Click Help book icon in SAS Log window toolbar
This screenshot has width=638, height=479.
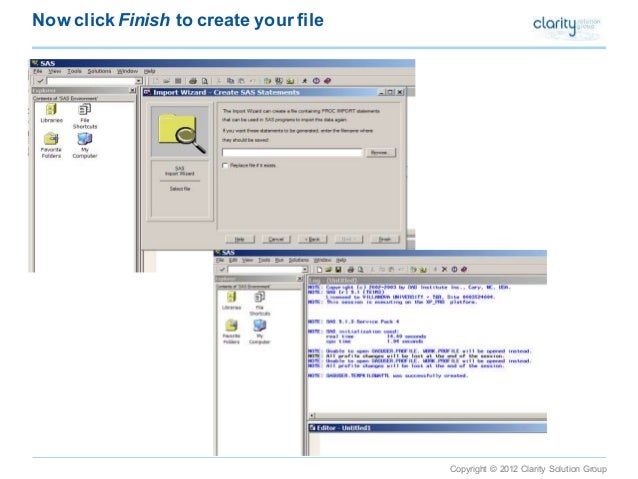464,269
